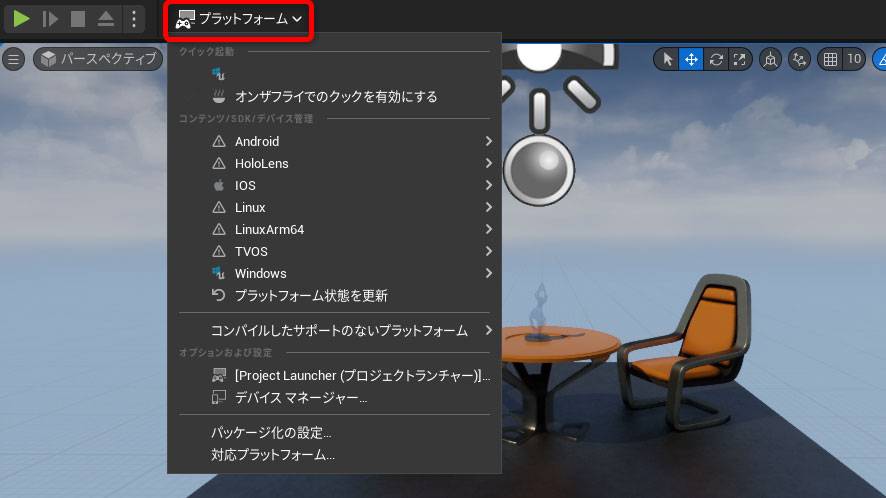Viewport: 886px width, 498px height.
Task: Click プラットフォーム状態を更新 to refresh
Action: tap(335, 296)
